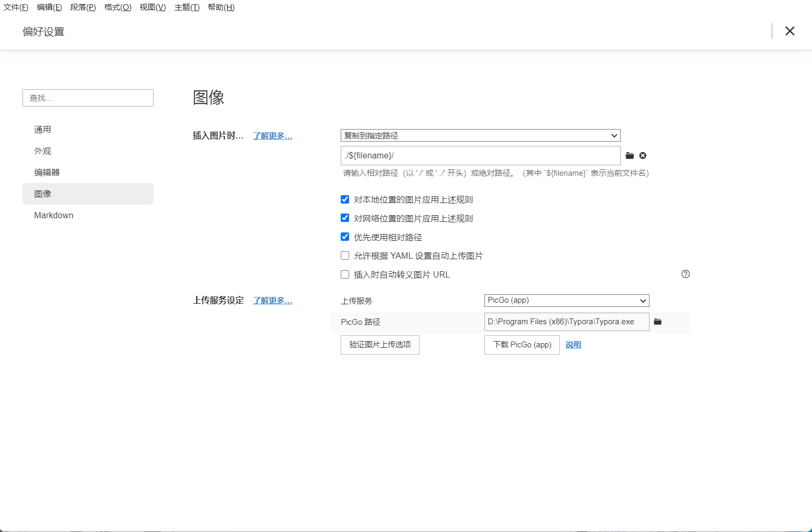This screenshot has height=532, width=812.
Task: Open the 说明 link
Action: (x=573, y=345)
